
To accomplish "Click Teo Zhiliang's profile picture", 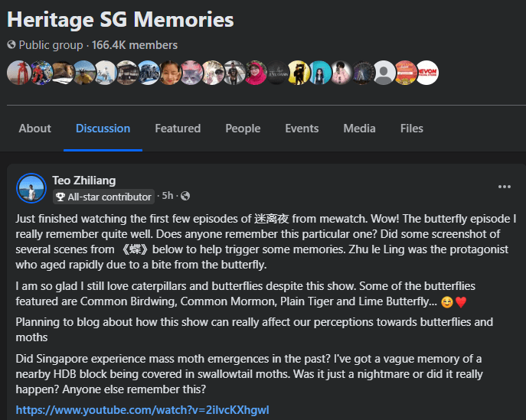I will (31, 188).
